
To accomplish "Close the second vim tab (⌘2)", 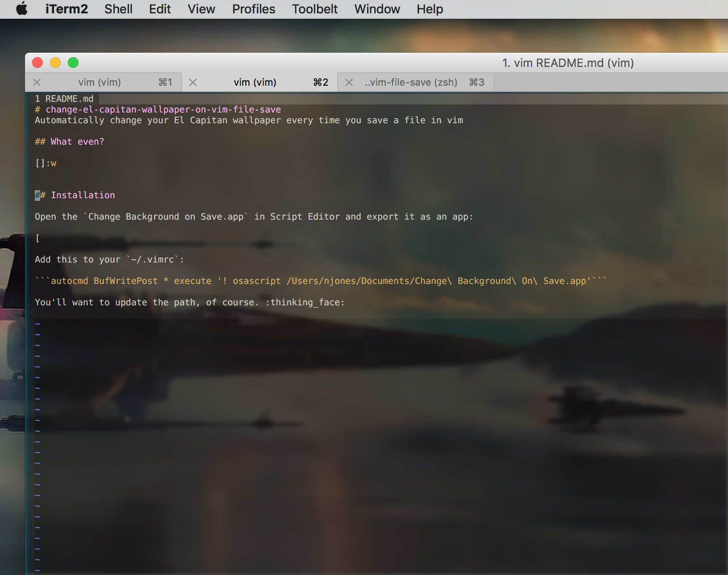I will coord(193,82).
